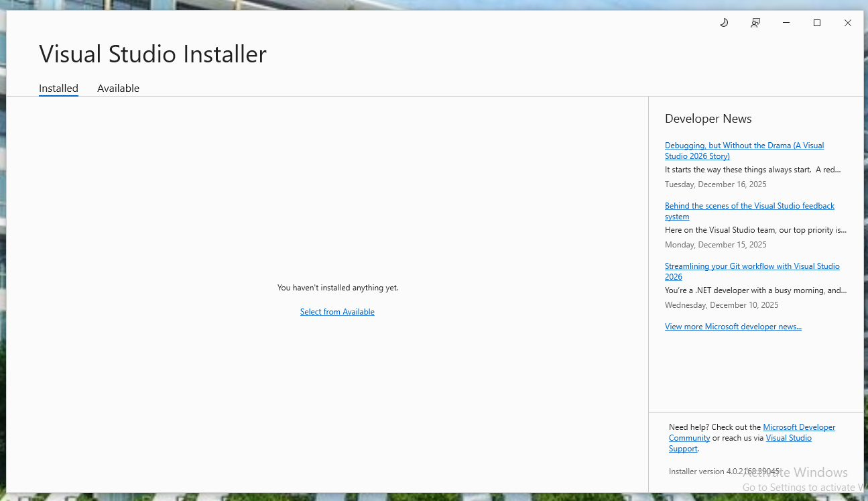
Task: Click the "You're a .NET developer" summary
Action: point(756,290)
